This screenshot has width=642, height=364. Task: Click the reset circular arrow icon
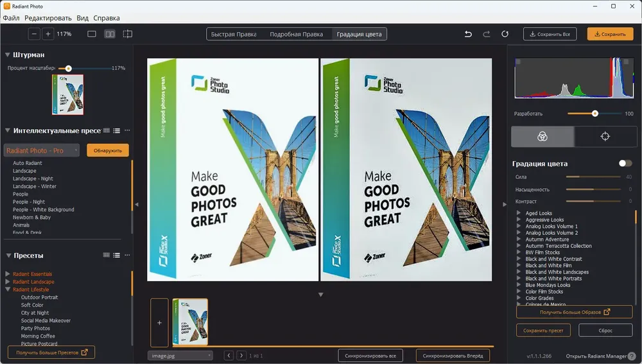505,34
